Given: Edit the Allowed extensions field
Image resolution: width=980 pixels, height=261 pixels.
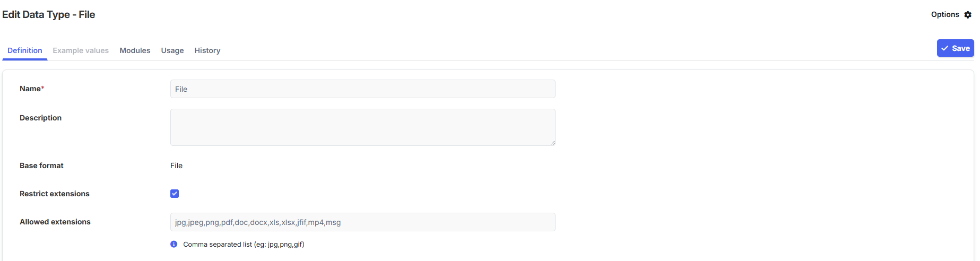Looking at the screenshot, I should (362, 222).
